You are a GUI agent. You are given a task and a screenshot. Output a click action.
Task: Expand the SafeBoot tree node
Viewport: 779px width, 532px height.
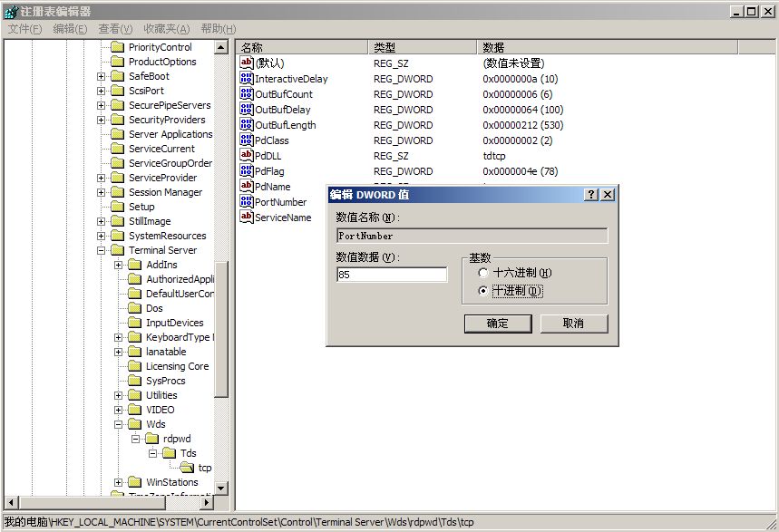(x=102, y=76)
